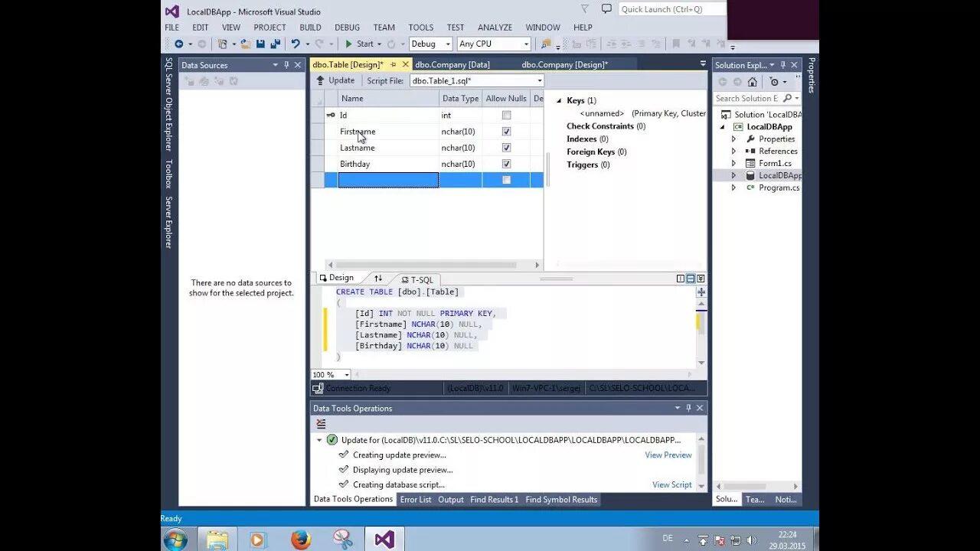980x551 pixels.
Task: Click the Find in Files toolbar icon
Action: pyautogui.click(x=546, y=44)
